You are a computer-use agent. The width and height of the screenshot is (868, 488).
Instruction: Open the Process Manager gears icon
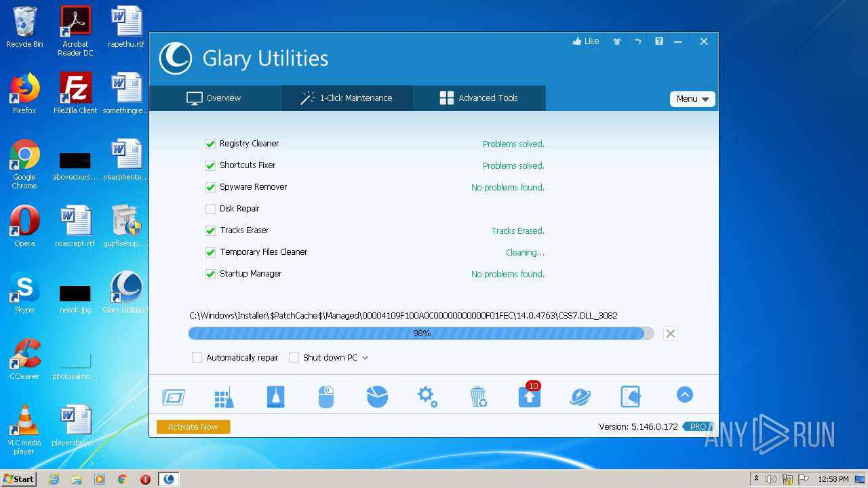pos(427,396)
